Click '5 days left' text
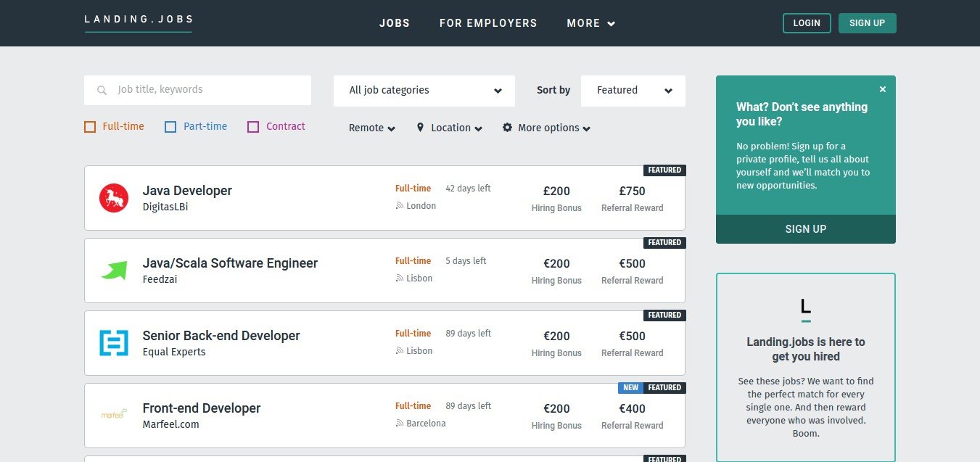Viewport: 980px width, 462px height. (x=466, y=261)
